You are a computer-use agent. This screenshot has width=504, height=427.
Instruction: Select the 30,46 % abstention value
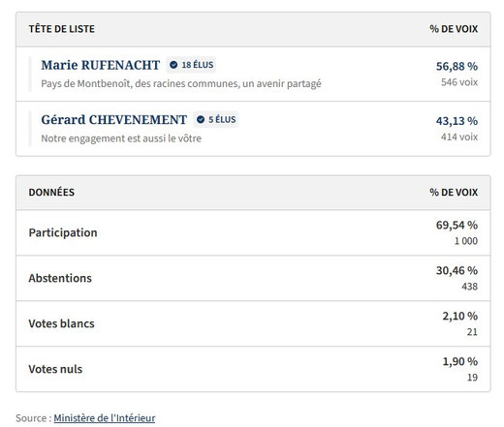pyautogui.click(x=457, y=270)
